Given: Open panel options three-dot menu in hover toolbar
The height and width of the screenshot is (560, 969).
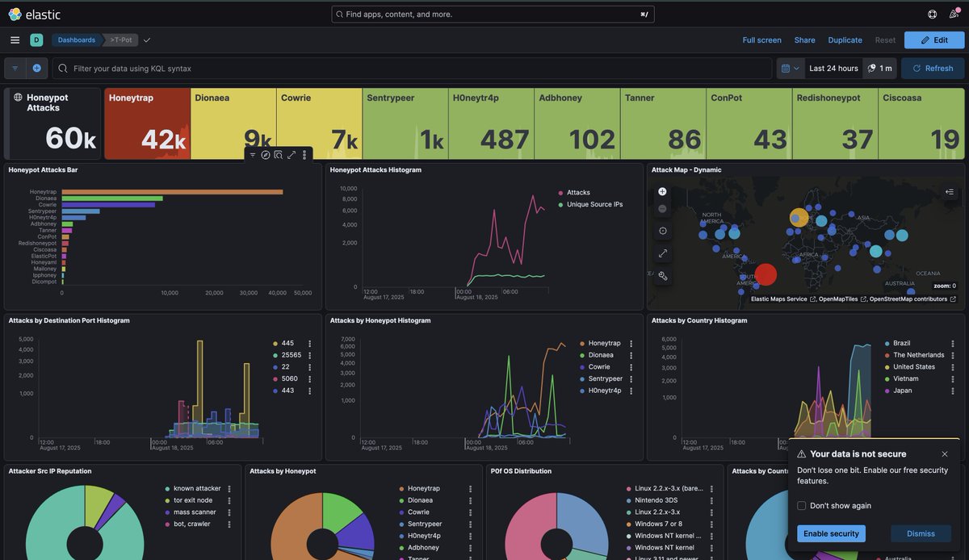Looking at the screenshot, I should click(x=304, y=155).
